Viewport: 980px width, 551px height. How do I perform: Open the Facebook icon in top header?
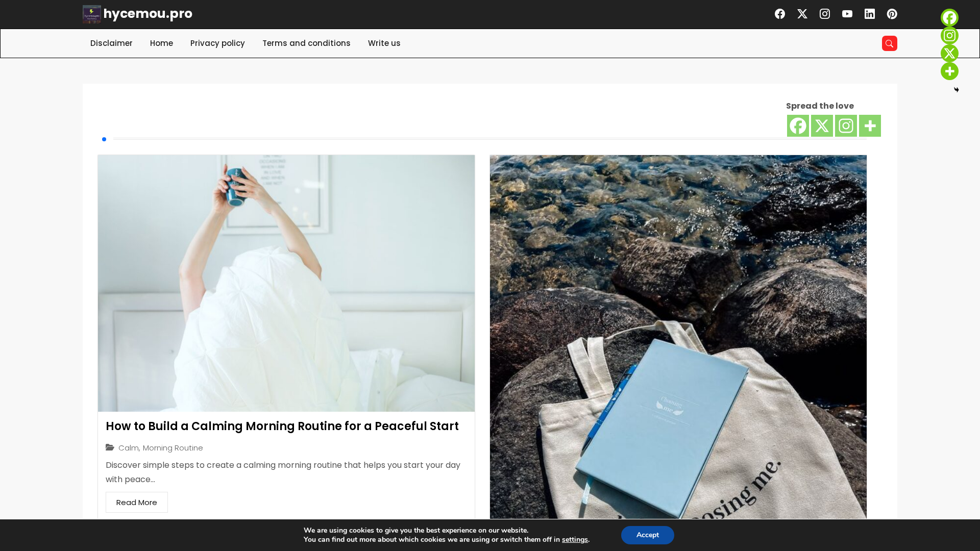coord(780,14)
